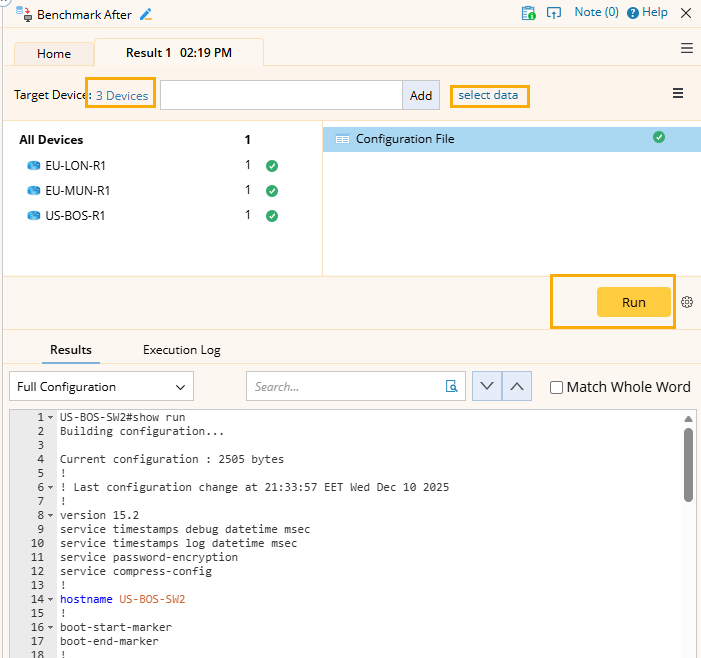Click the pencil icon to rename Benchmark After

tap(147, 14)
